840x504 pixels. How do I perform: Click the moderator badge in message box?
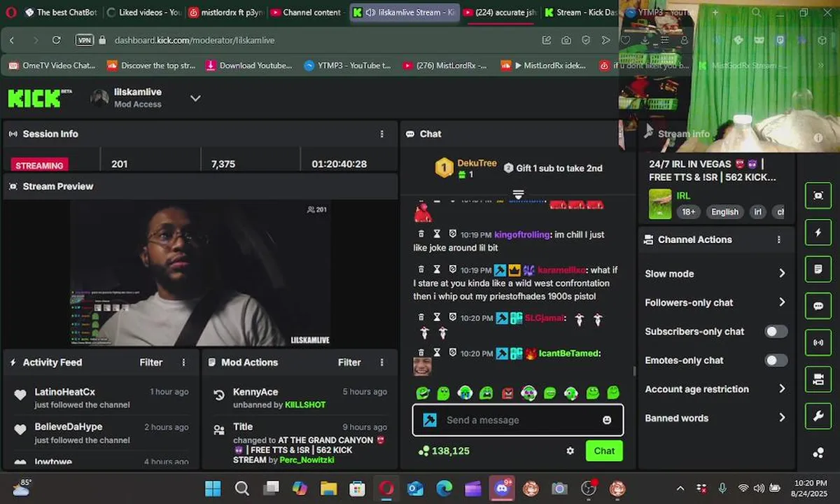tap(430, 420)
